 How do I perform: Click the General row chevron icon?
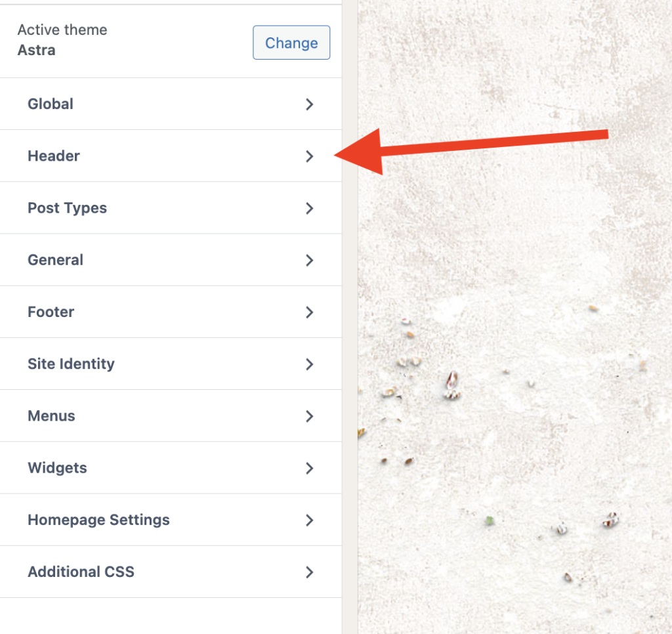[310, 260]
